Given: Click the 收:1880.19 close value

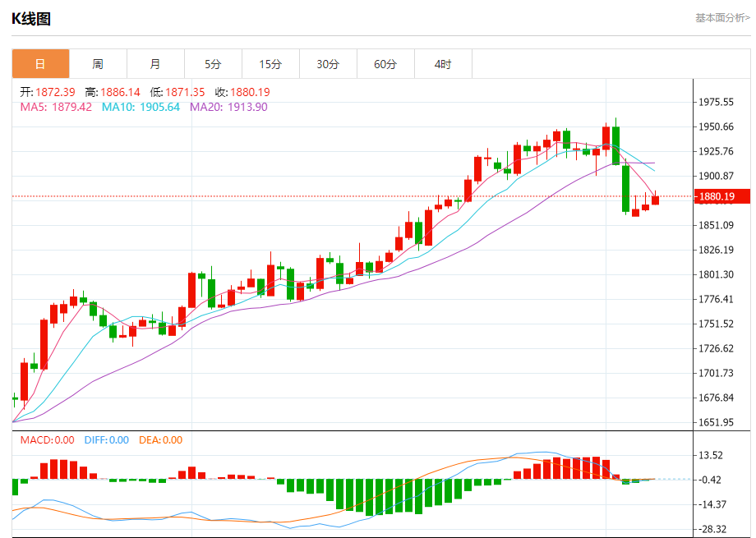Looking at the screenshot, I should (x=242, y=92).
